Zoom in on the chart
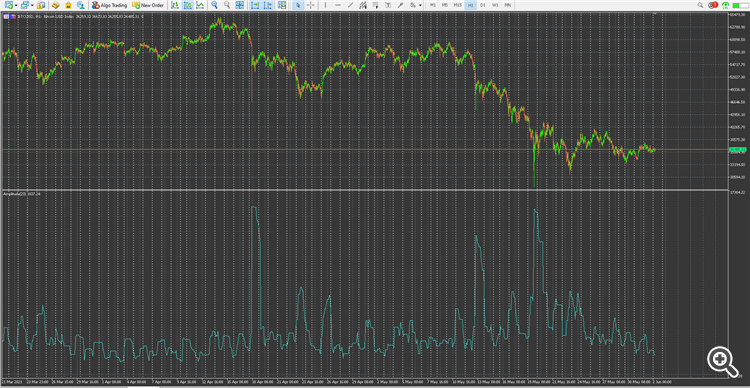This screenshot has width=750, height=388. tap(214, 5)
